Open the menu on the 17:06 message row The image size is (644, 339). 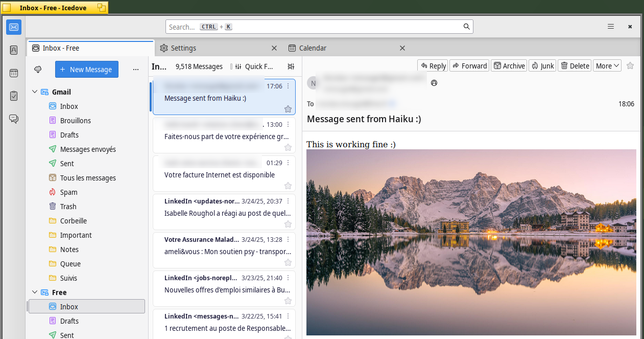(288, 86)
